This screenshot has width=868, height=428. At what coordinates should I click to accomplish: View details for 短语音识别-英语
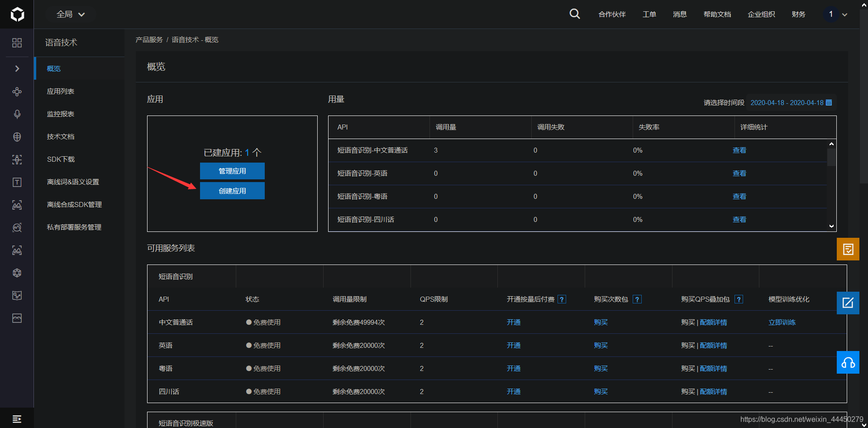[739, 173]
